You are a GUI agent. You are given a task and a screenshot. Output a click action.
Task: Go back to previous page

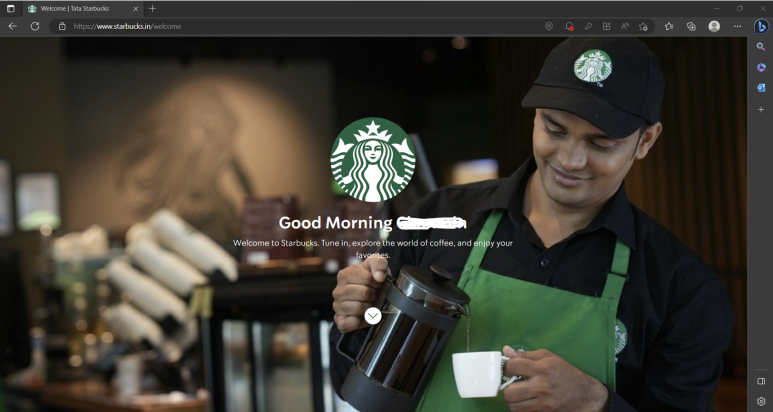pyautogui.click(x=13, y=26)
